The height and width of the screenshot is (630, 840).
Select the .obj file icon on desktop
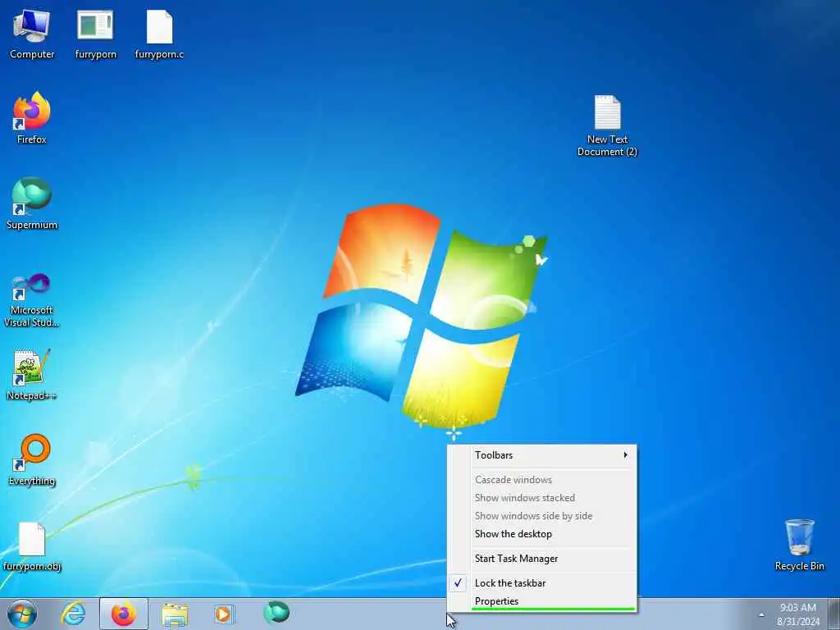point(32,546)
